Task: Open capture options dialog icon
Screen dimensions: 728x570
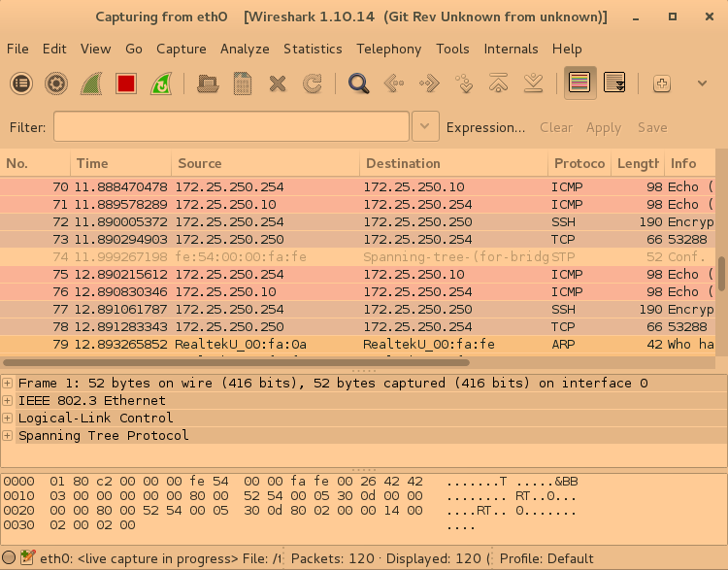Action: pos(56,84)
